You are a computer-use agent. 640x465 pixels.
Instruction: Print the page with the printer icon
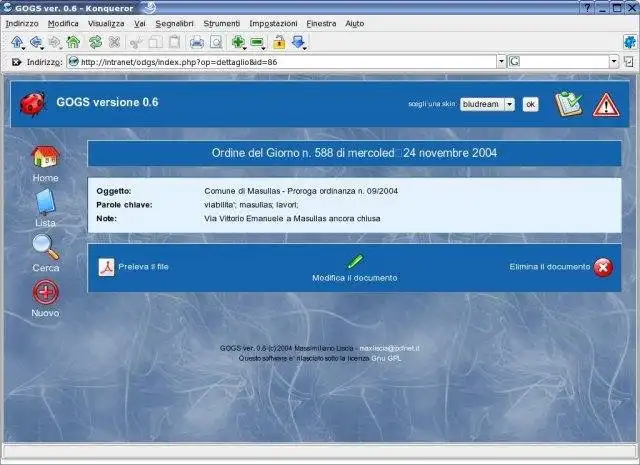click(x=197, y=42)
